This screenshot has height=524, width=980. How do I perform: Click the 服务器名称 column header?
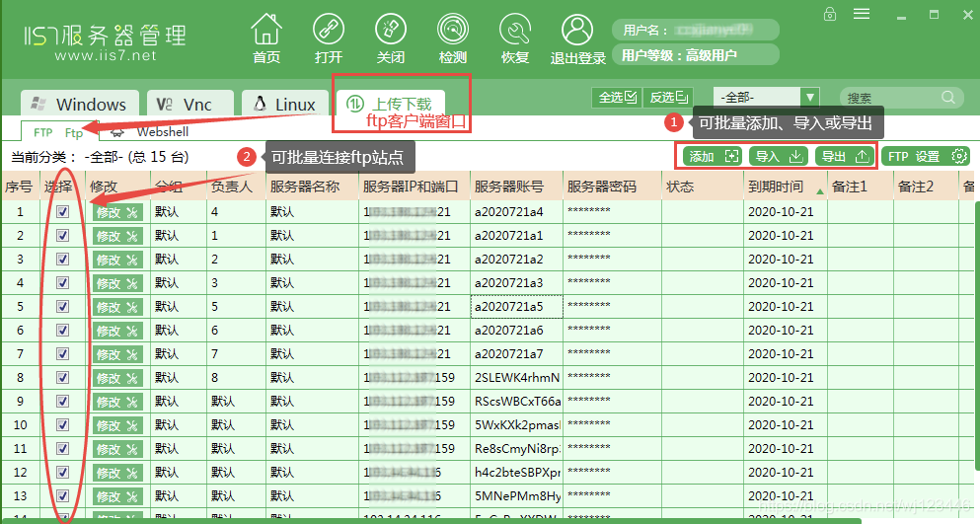pos(312,187)
